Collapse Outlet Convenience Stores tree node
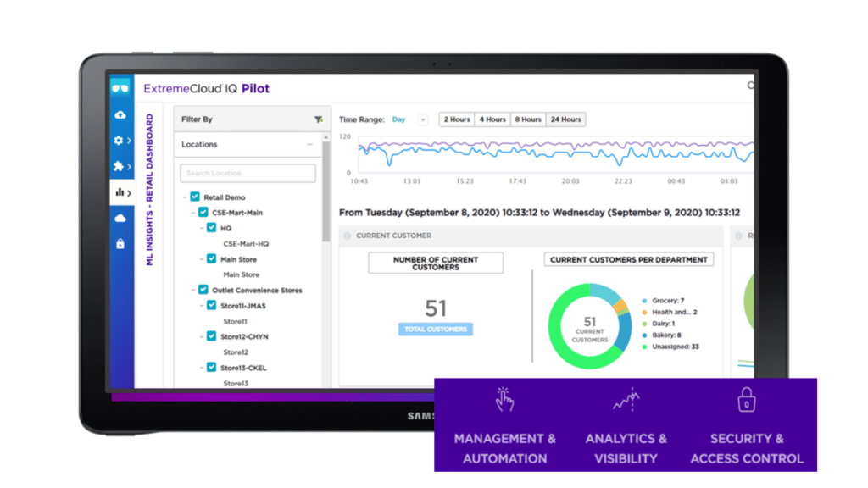This screenshot has width=868, height=488. tap(193, 290)
